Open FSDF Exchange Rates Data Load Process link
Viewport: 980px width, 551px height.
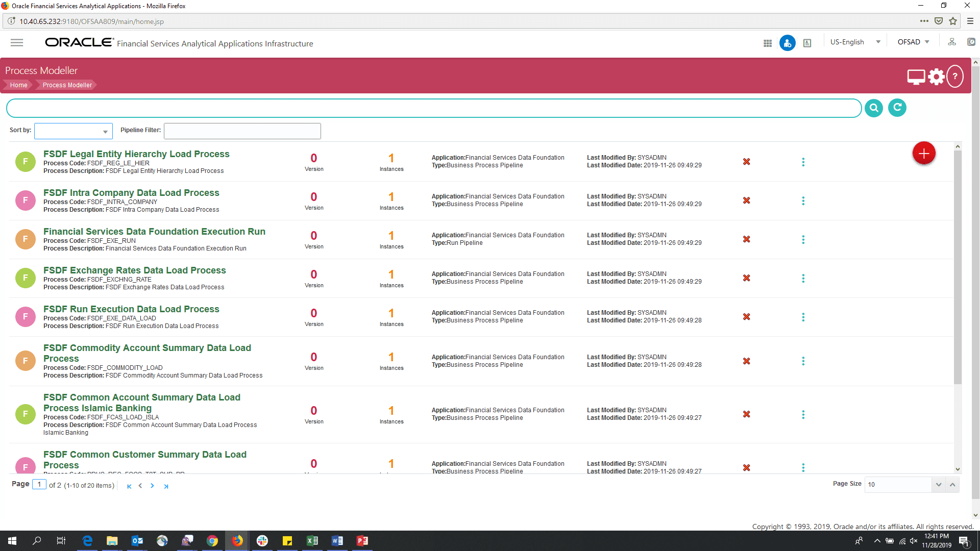click(134, 270)
